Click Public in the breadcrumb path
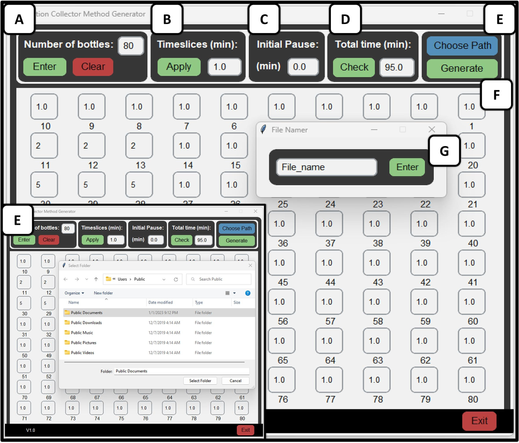The width and height of the screenshot is (519, 443). (139, 279)
